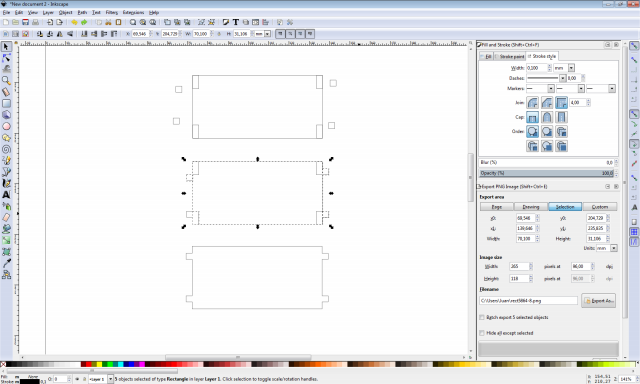The image size is (640, 384).
Task: Select the Rectangle tool
Action: tap(6, 103)
